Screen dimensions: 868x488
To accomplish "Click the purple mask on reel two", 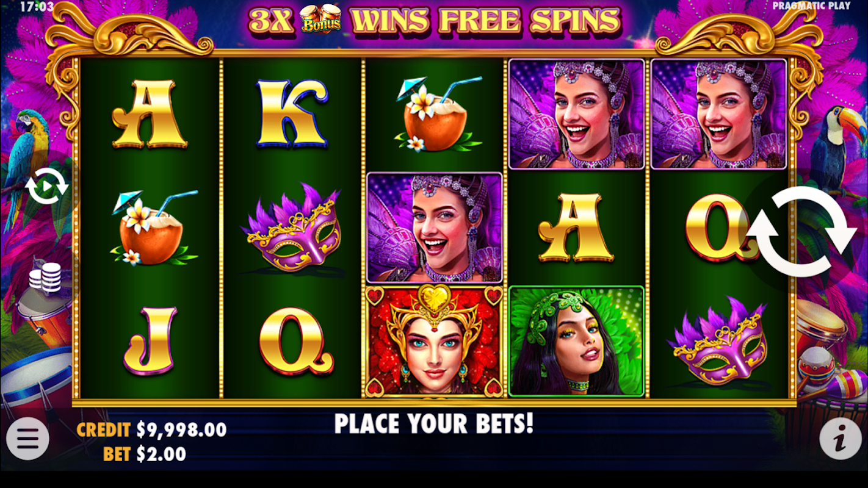I will coord(292,228).
